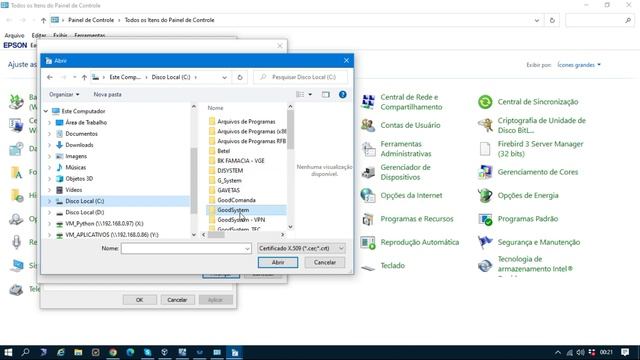Change file view mode icon
640x360 pixels.
(300, 94)
